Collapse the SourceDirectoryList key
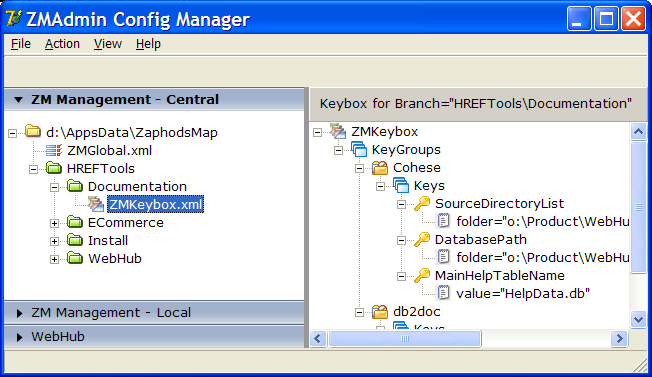 [401, 205]
